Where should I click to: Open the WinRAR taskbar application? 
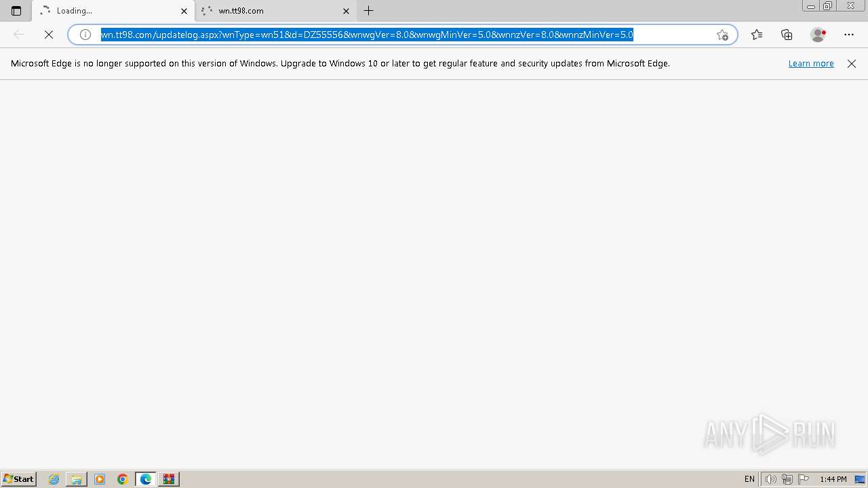[x=169, y=479]
